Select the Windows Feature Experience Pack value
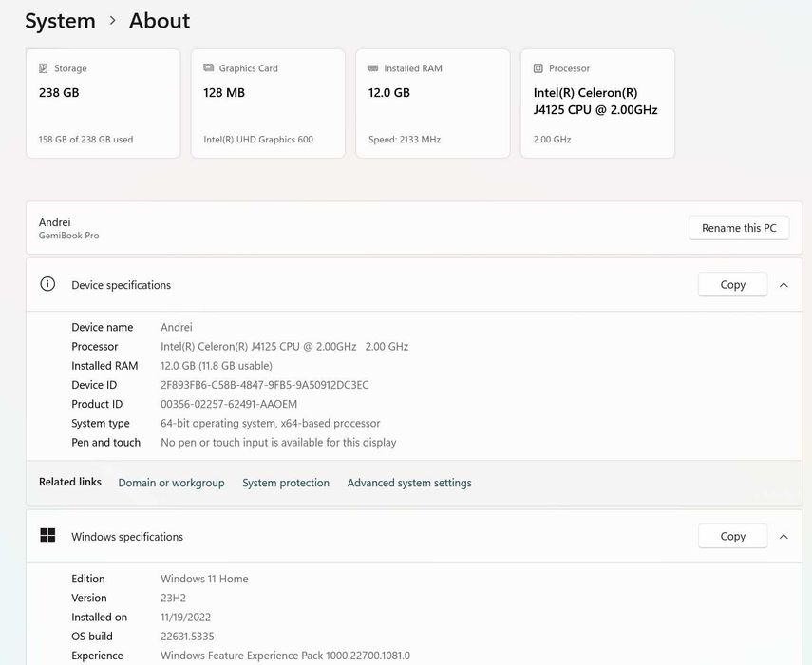Screen dimensions: 812x665 (285, 655)
